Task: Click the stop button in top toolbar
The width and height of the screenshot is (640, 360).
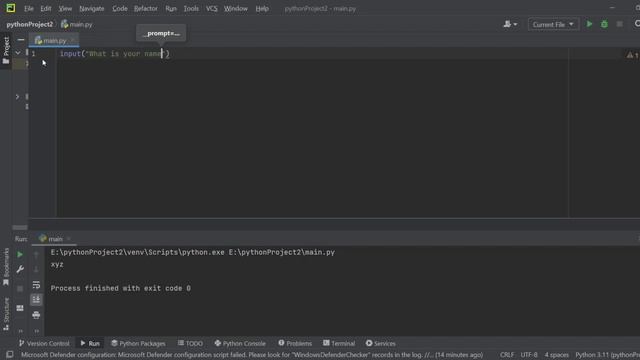Action: click(x=619, y=24)
